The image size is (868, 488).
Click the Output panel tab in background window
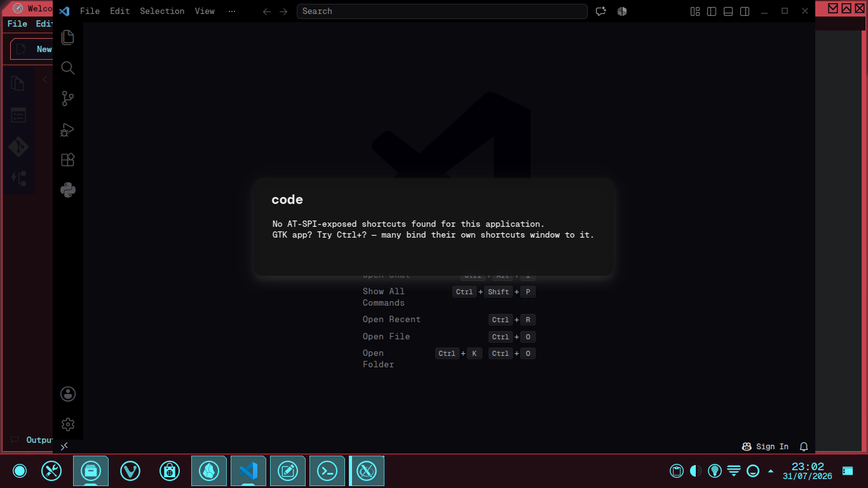point(32,440)
